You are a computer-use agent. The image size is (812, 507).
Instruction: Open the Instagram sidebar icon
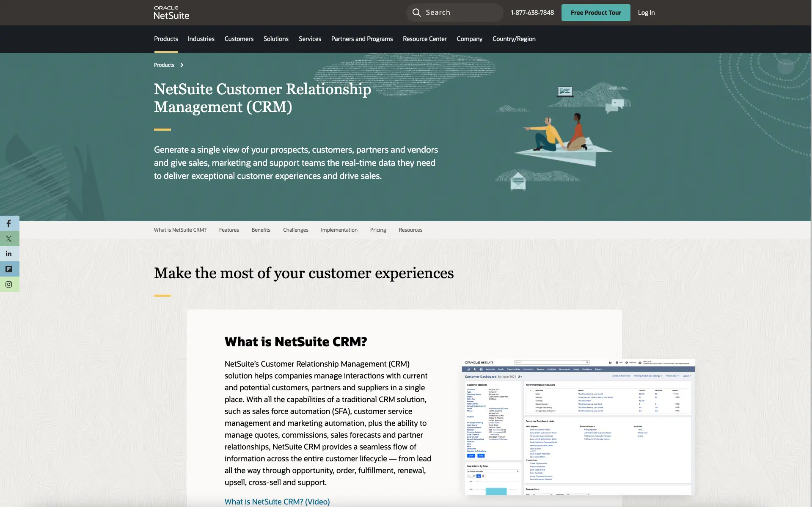point(9,284)
